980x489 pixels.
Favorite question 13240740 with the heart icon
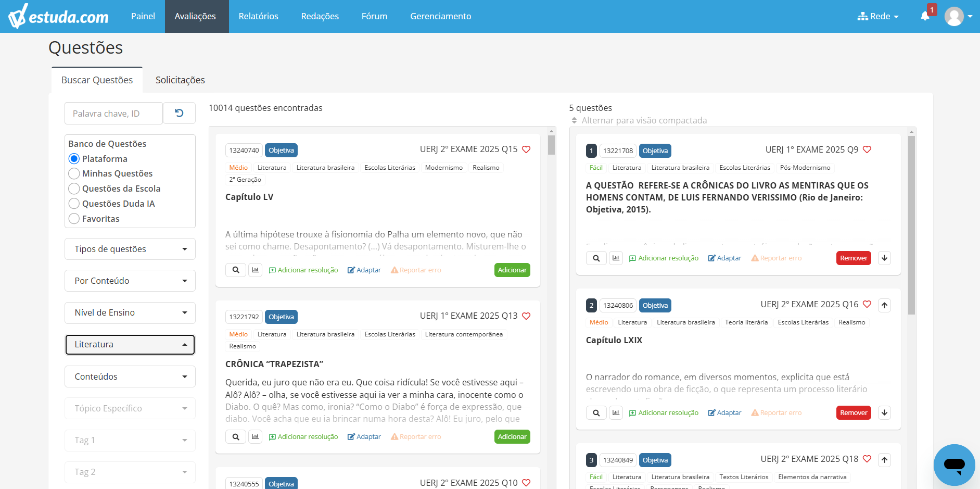(526, 149)
